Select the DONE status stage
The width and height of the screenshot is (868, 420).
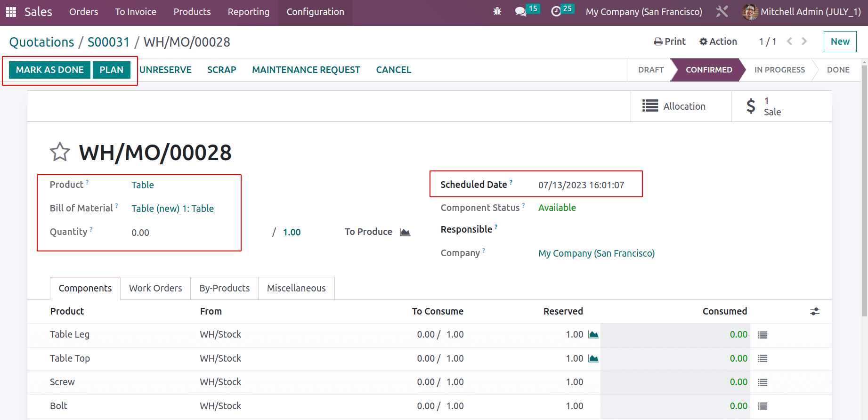coord(838,70)
